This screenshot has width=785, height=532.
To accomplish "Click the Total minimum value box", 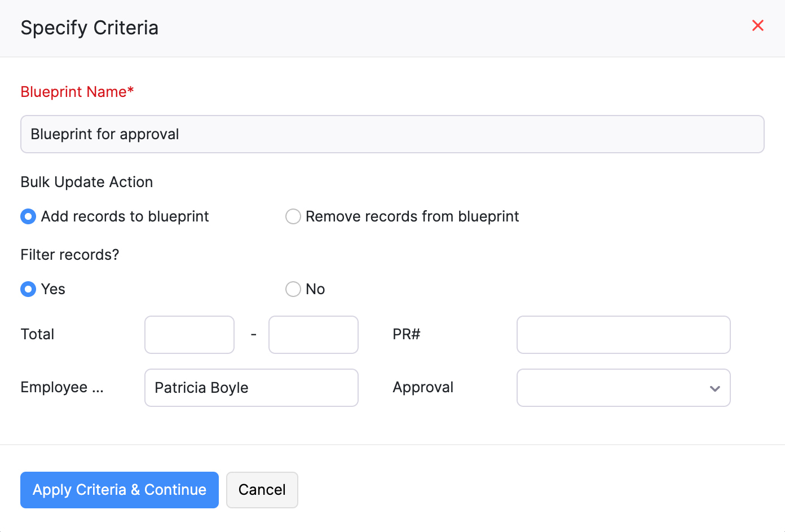I will click(x=189, y=335).
